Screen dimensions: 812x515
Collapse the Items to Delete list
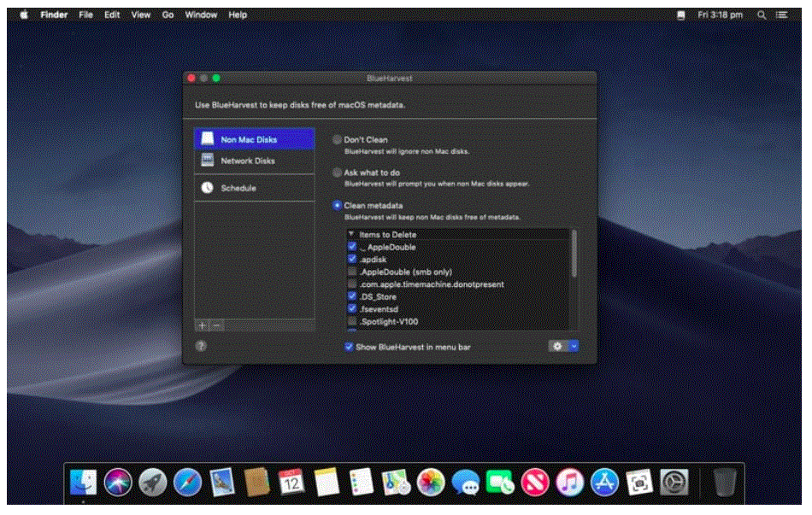(x=351, y=234)
